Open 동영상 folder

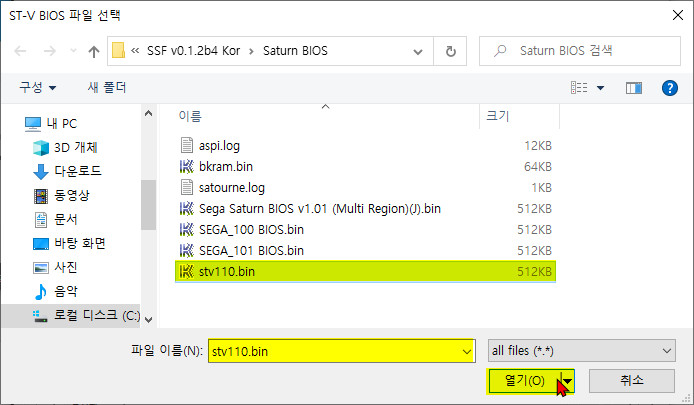[x=62, y=195]
